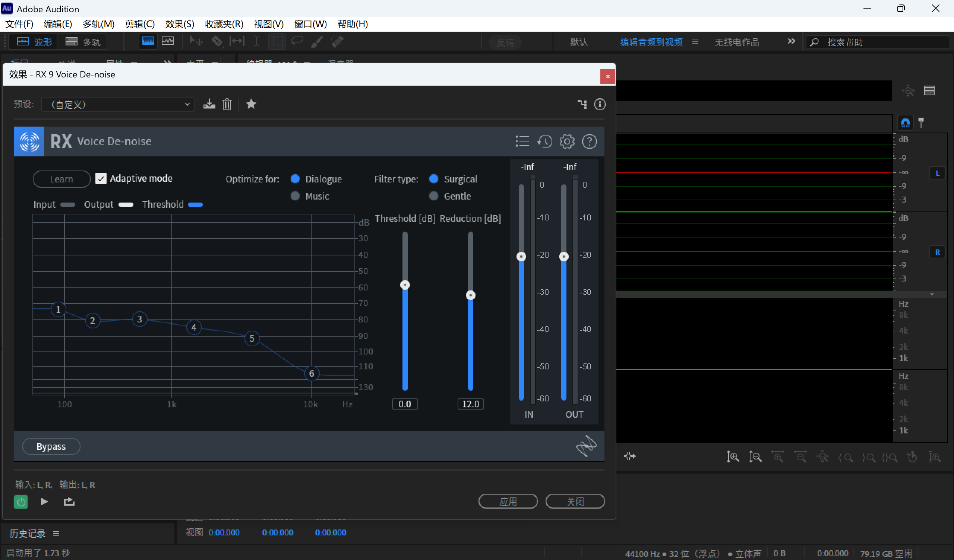Toggle the green effect power state

[x=21, y=502]
